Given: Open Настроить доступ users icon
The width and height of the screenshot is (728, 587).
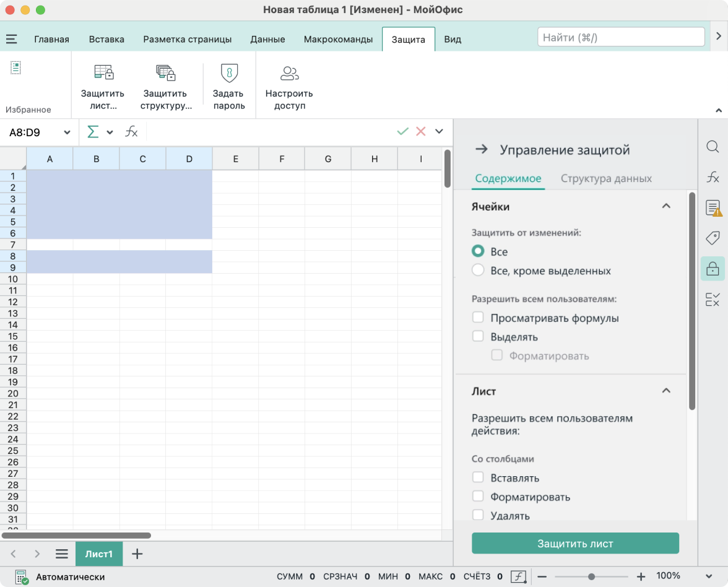Looking at the screenshot, I should tap(289, 73).
